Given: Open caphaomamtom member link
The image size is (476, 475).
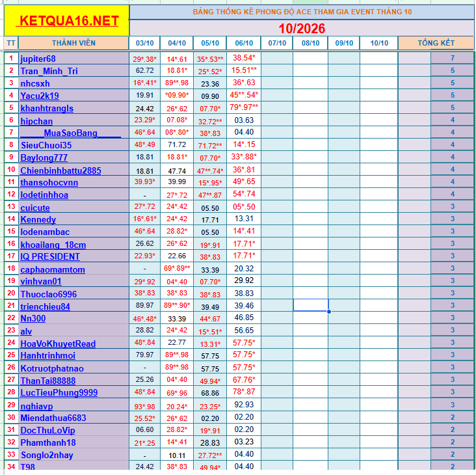Looking at the screenshot, I should 53,269.
